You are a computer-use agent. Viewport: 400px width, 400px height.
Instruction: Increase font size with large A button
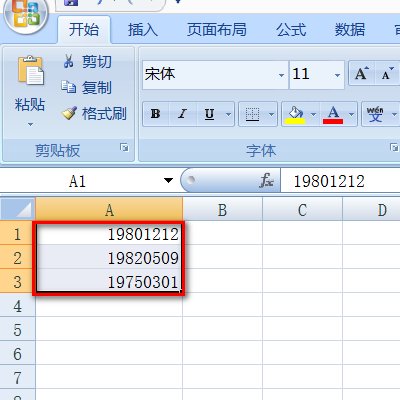tap(362, 73)
